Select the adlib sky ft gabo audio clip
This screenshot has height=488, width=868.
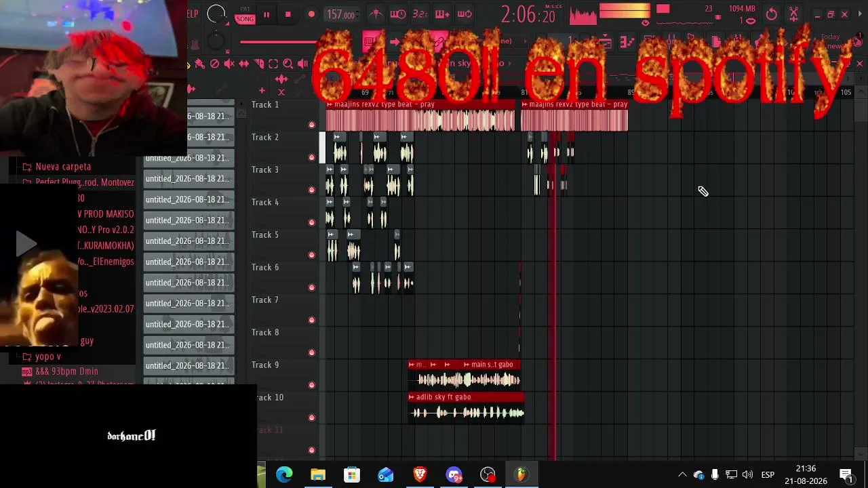coord(466,409)
